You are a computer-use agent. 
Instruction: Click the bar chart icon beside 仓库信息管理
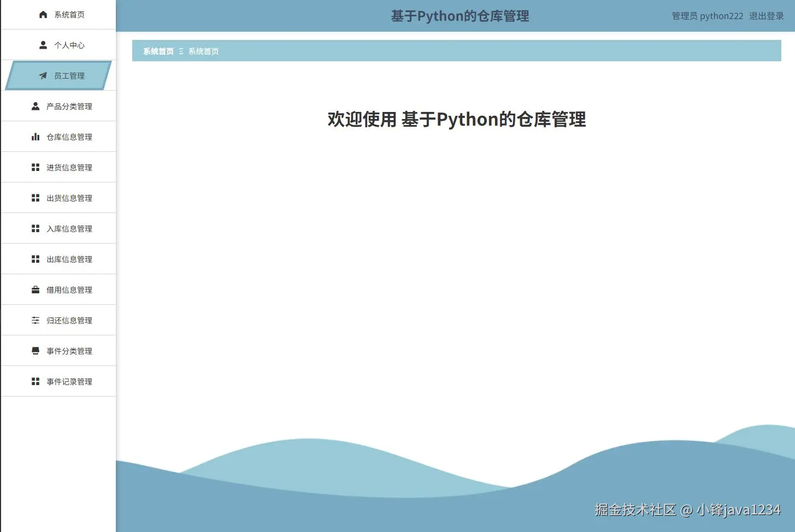36,137
